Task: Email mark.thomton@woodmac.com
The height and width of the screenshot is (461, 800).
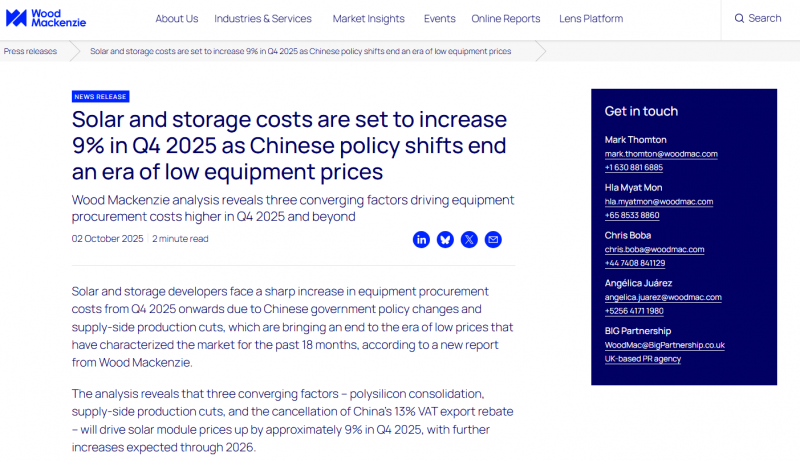Action: coord(661,154)
